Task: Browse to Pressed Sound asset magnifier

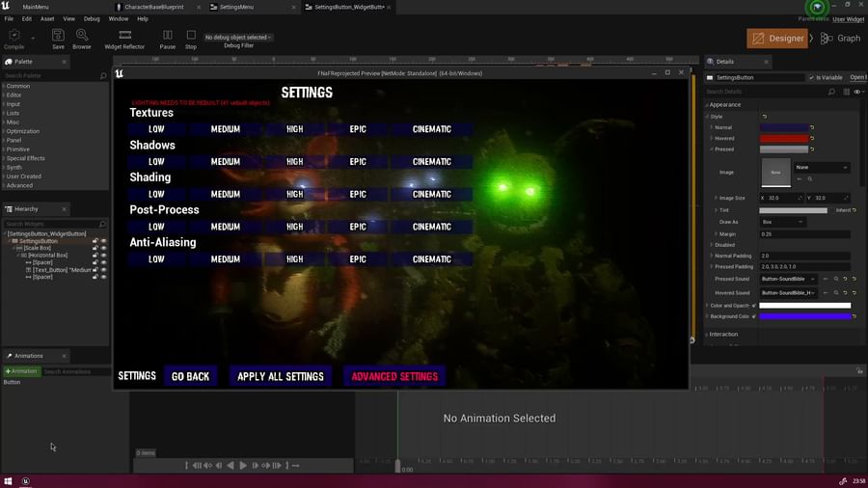Action: click(836, 279)
